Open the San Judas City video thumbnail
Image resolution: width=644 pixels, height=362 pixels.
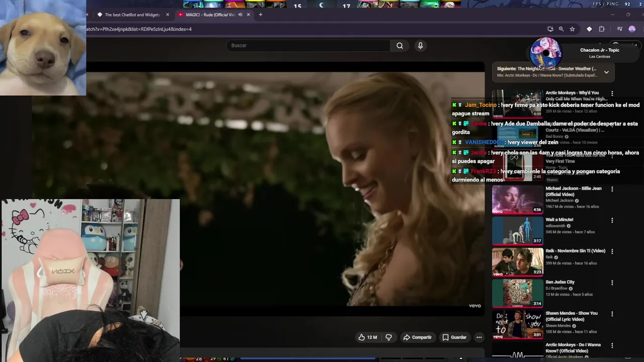518,293
